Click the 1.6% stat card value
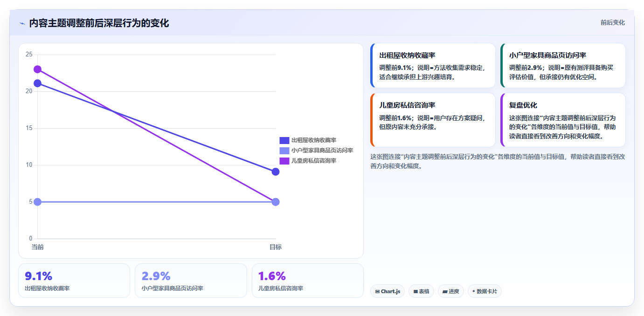Image resolution: width=644 pixels, height=316 pixels. 272,276
